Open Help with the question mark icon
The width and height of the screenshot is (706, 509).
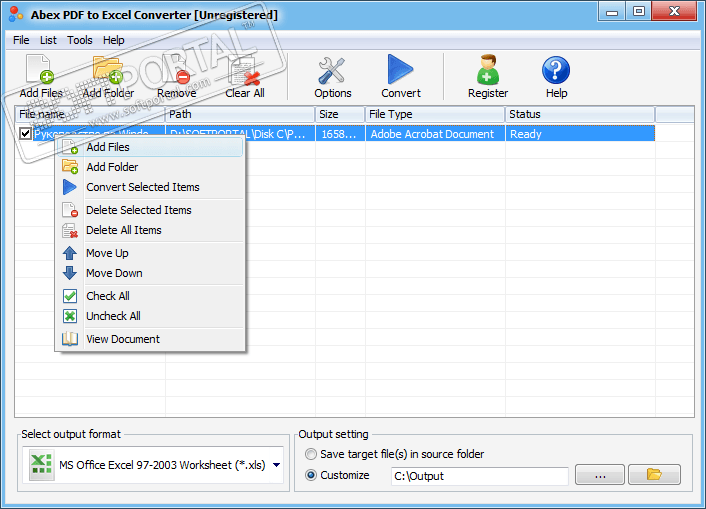(x=556, y=70)
